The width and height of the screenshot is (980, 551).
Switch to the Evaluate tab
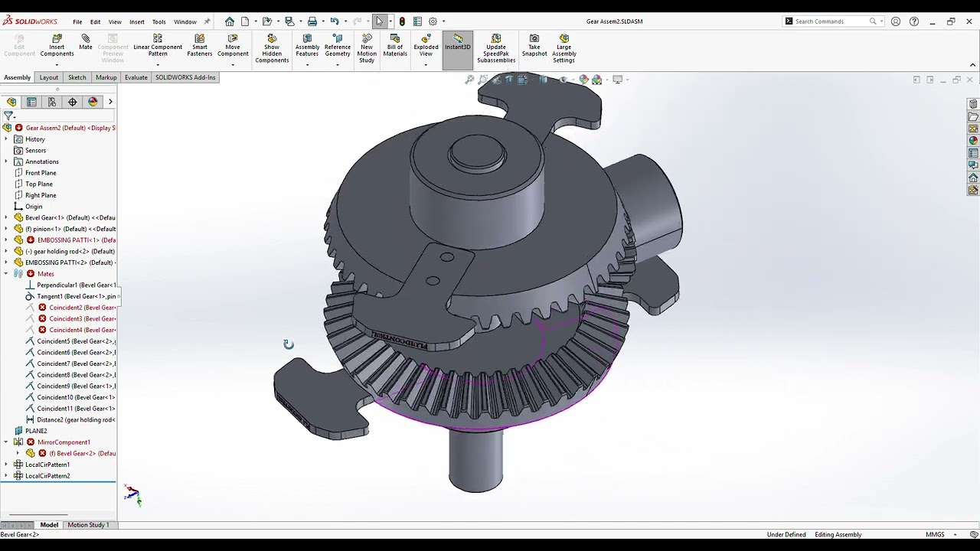click(136, 77)
